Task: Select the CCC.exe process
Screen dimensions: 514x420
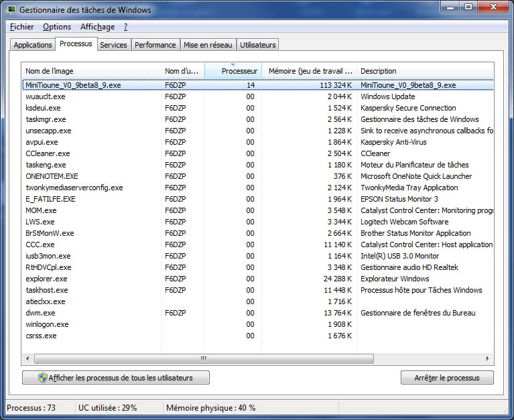Action: pos(257,244)
